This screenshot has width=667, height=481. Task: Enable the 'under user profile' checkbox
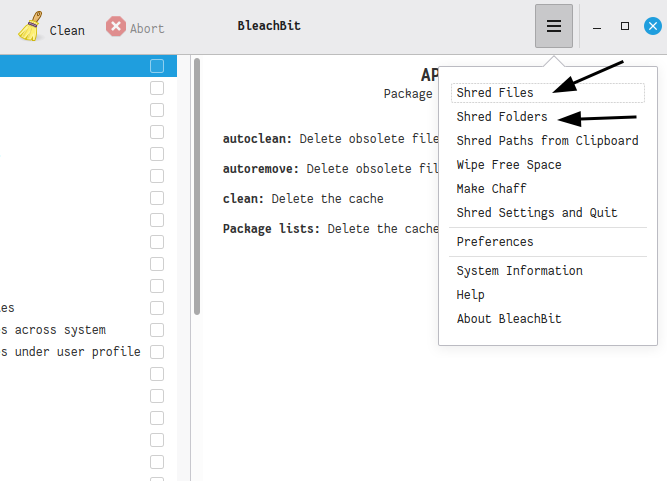click(157, 352)
